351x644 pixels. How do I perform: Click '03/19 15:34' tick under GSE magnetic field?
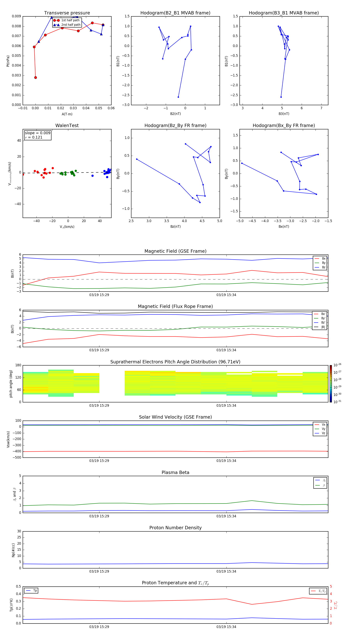(226, 295)
